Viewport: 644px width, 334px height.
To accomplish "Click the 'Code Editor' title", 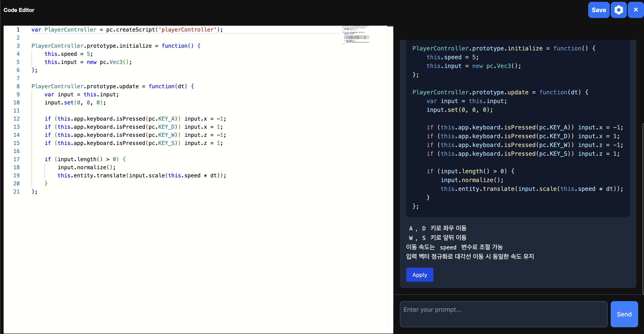I will 19,10.
